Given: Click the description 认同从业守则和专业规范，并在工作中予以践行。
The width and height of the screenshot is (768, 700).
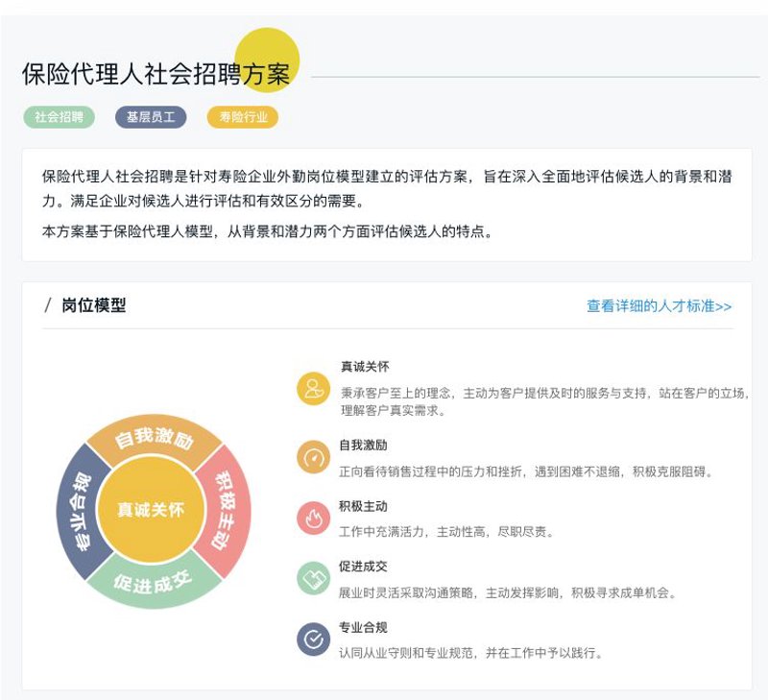Looking at the screenshot, I should coord(470,654).
